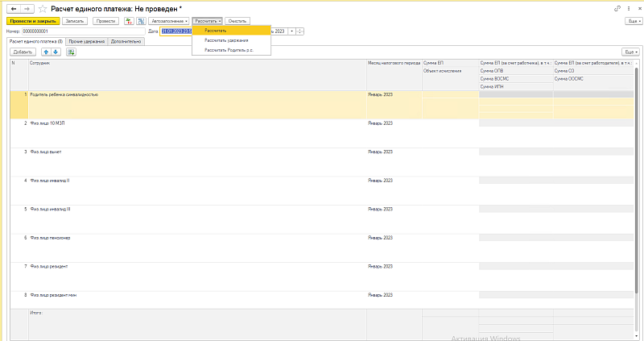Choose Рассчитать Родитель р.с. menu item
The width and height of the screenshot is (644, 341).
(228, 49)
